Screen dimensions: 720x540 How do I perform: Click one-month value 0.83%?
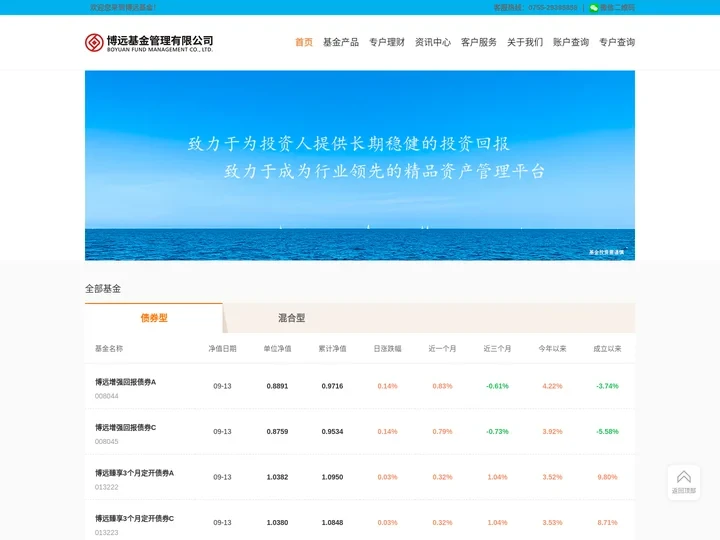point(442,386)
